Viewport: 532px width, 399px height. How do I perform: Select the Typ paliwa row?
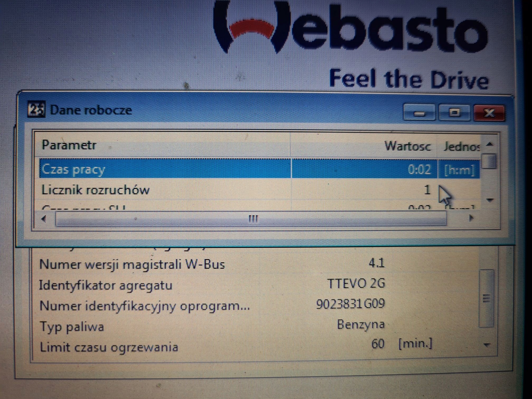coord(72,327)
